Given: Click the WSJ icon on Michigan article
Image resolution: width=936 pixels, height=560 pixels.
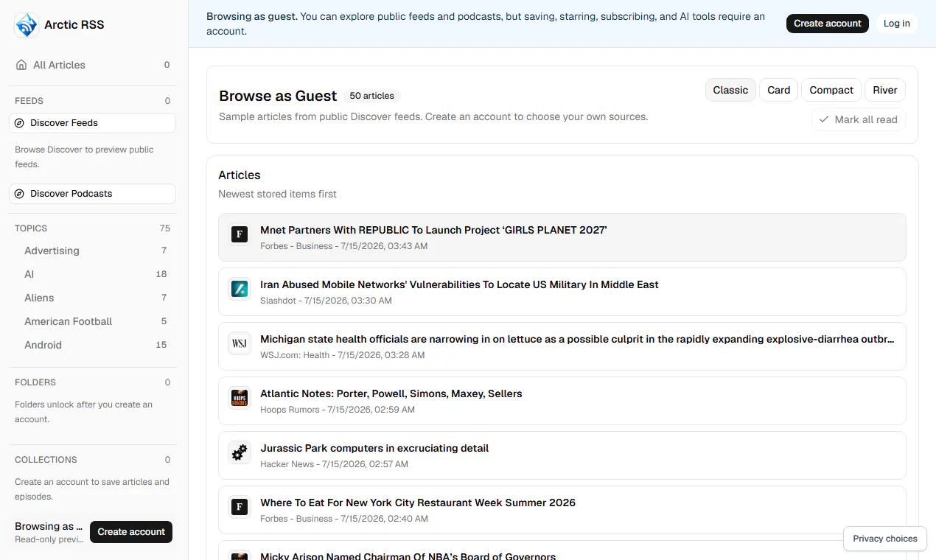Looking at the screenshot, I should [x=239, y=344].
